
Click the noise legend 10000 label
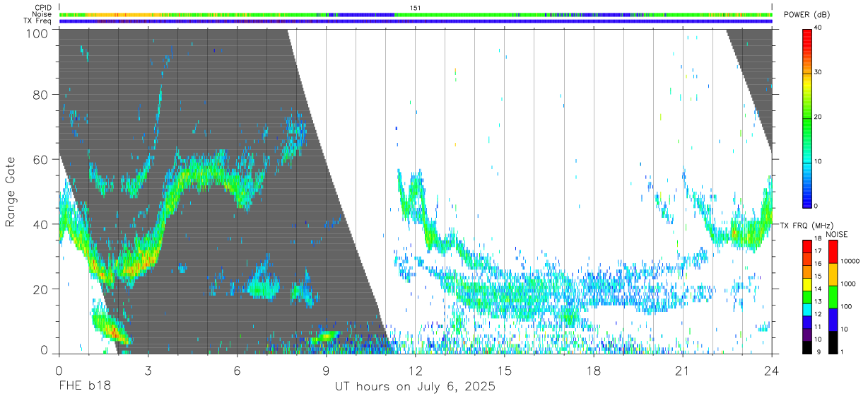pyautogui.click(x=849, y=262)
